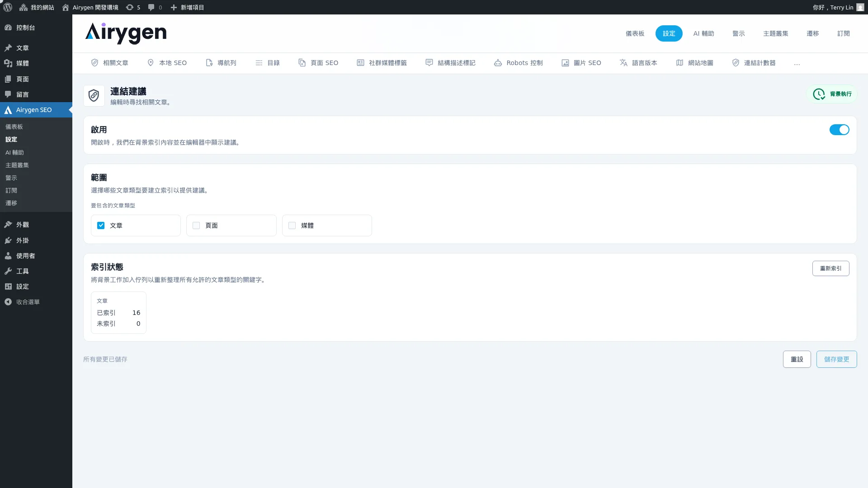
Task: Click the 文章 pin icon in sidebar
Action: pos(8,48)
